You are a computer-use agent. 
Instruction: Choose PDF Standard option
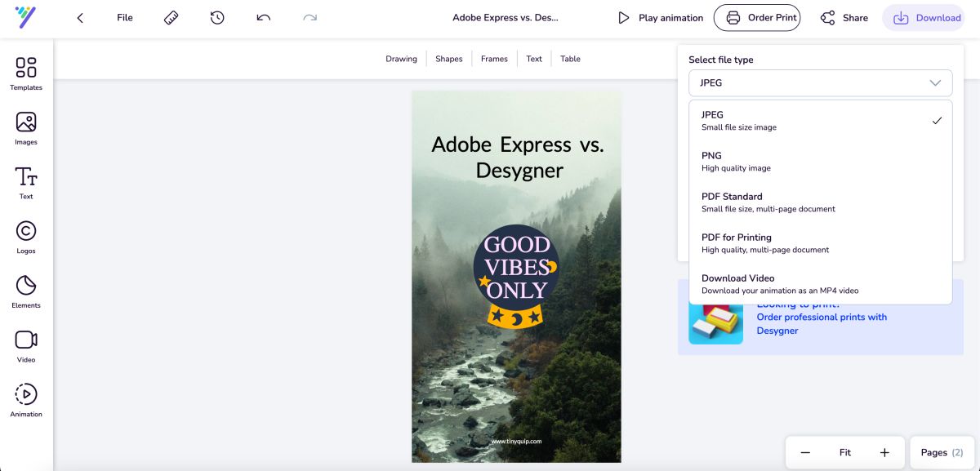(x=820, y=202)
